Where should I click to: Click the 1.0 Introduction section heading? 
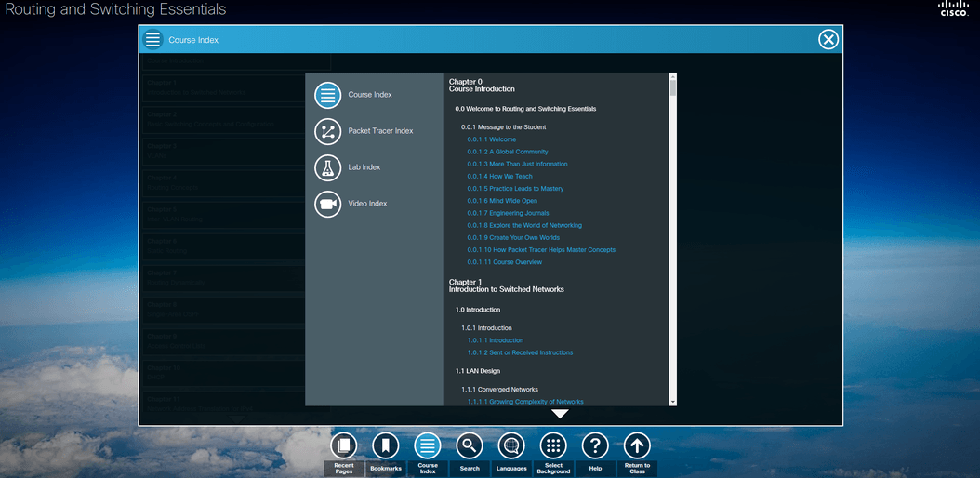click(x=478, y=310)
